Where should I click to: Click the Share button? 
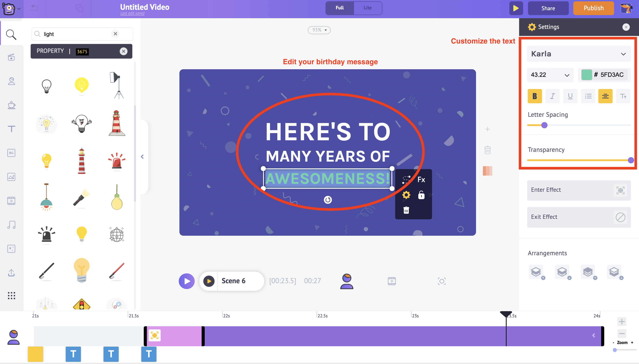coord(548,8)
